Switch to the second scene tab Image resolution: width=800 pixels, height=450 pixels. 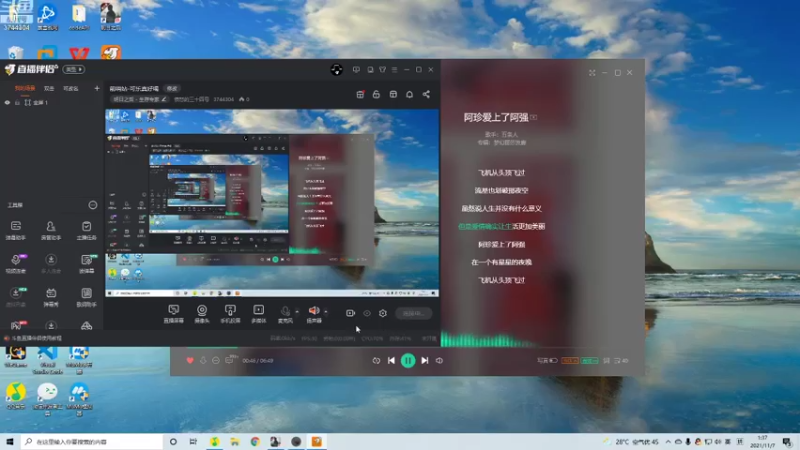49,88
